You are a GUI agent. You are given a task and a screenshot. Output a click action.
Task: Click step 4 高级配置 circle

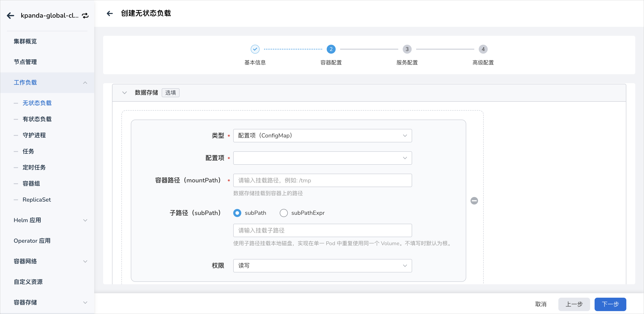pos(483,49)
